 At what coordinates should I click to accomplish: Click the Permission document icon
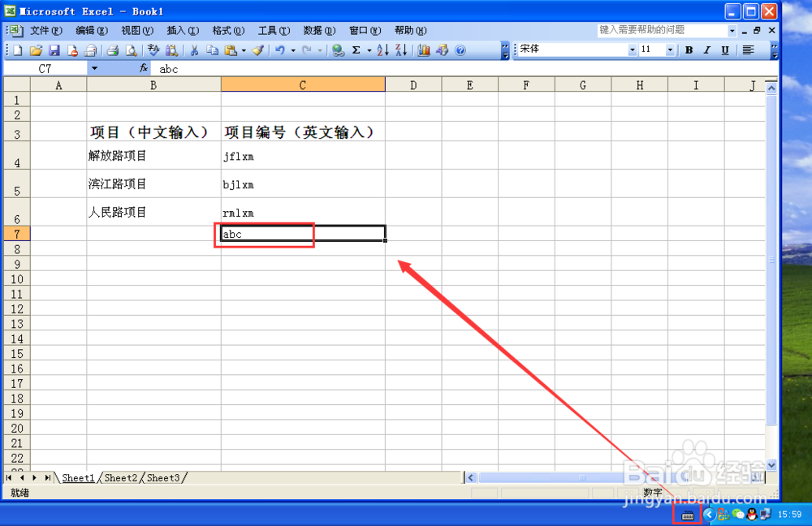[x=72, y=50]
